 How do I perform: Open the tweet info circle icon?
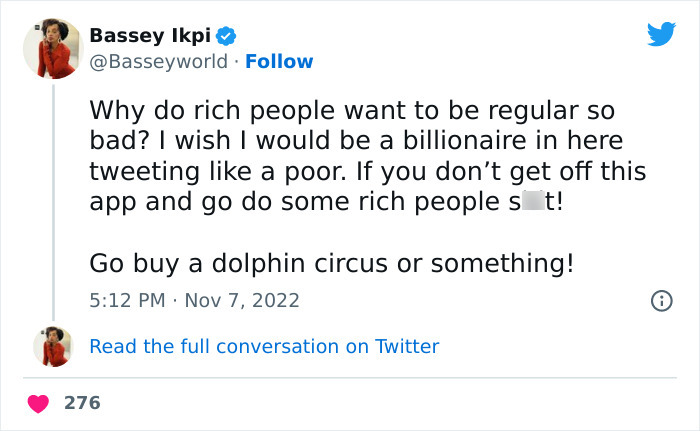(x=661, y=300)
